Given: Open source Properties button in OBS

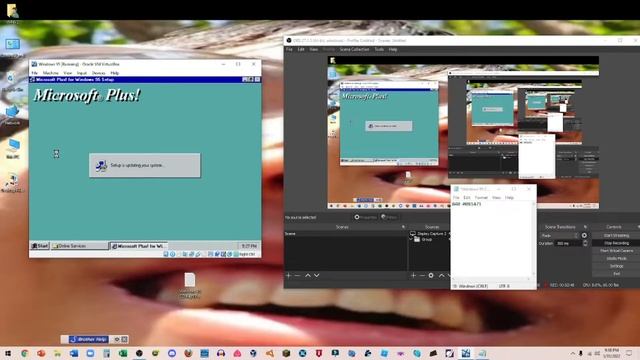Looking at the screenshot, I should (x=365, y=217).
